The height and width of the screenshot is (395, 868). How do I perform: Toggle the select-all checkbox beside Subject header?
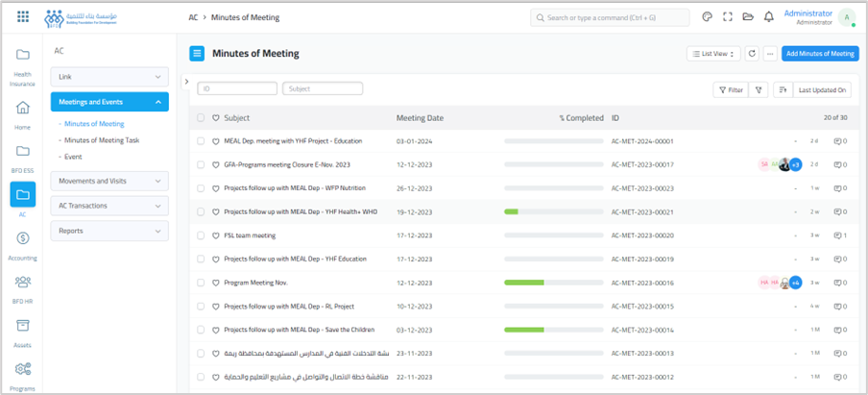coord(201,118)
